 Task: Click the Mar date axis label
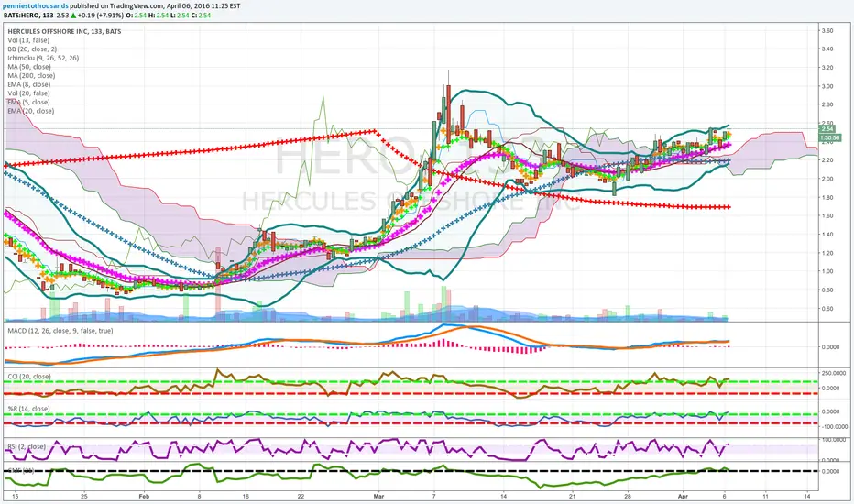point(379,497)
